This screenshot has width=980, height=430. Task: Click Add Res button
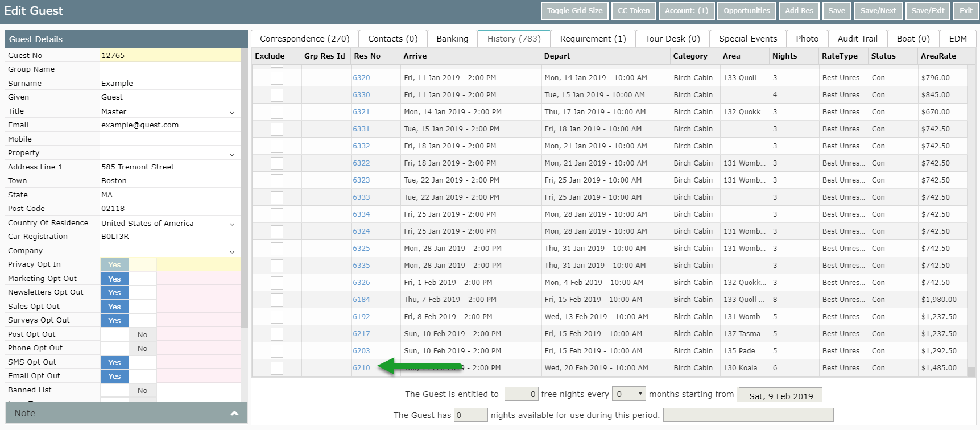[799, 11]
